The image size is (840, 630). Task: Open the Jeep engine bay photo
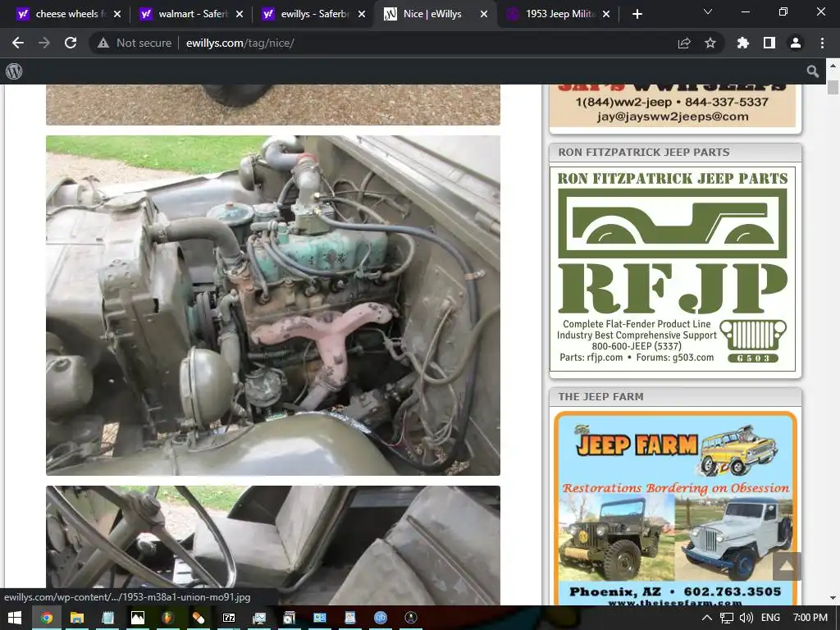click(273, 305)
